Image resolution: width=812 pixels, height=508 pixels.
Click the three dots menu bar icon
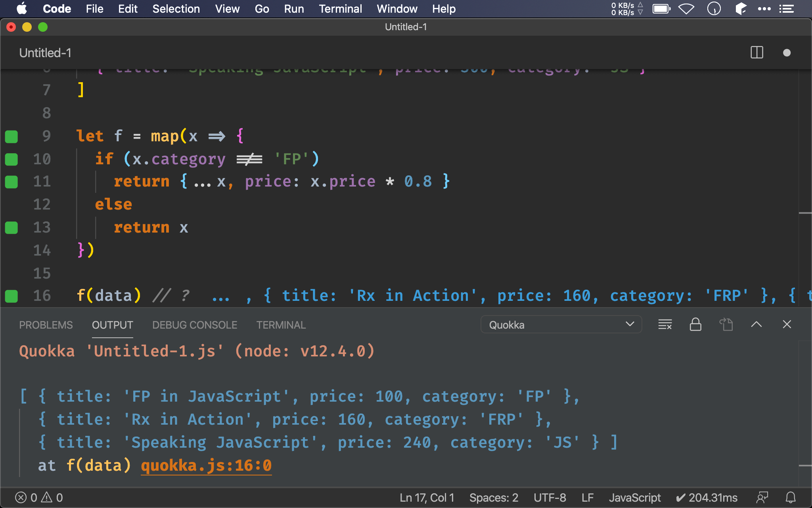[764, 9]
